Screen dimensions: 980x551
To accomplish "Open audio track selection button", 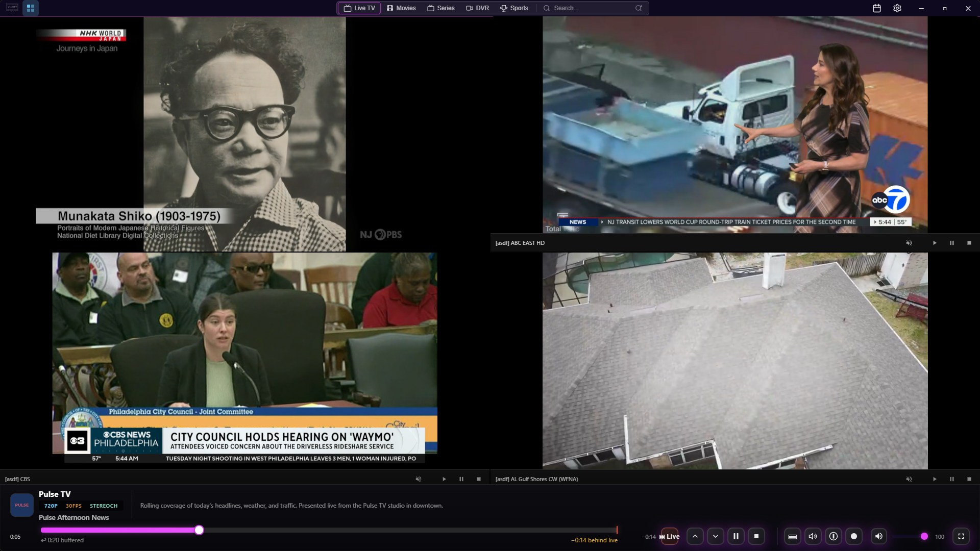I will pos(813,536).
